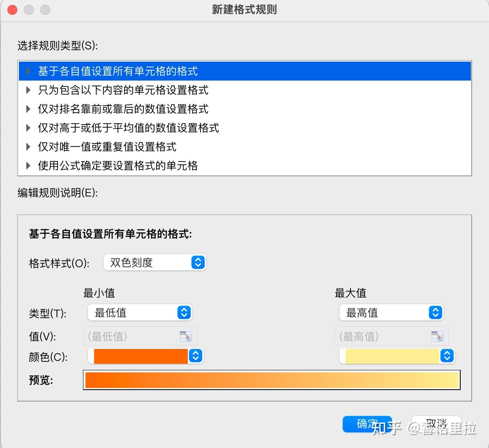Click range selector icon in maximum value field
Viewport: 489px width, 448px height.
point(437,337)
